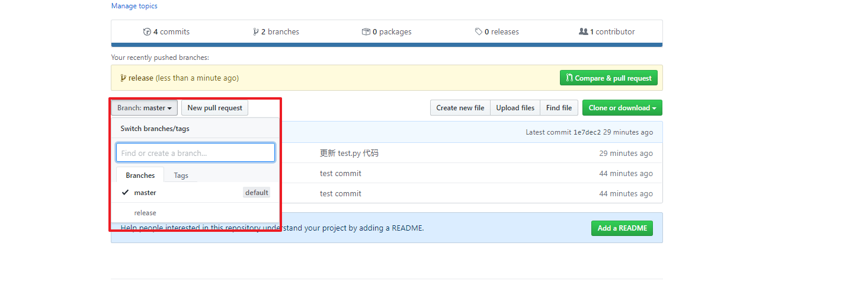Open the 1 contributor people icon
Viewport: 868px width, 284px height.
(584, 32)
